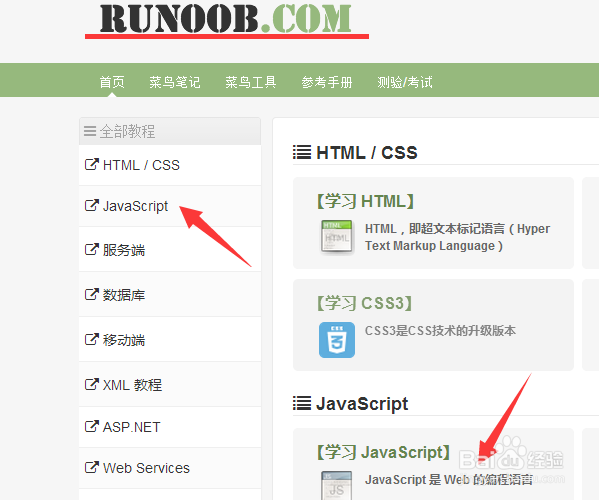
Task: Click external-link icon beside XML 教程
Action: click(92, 384)
